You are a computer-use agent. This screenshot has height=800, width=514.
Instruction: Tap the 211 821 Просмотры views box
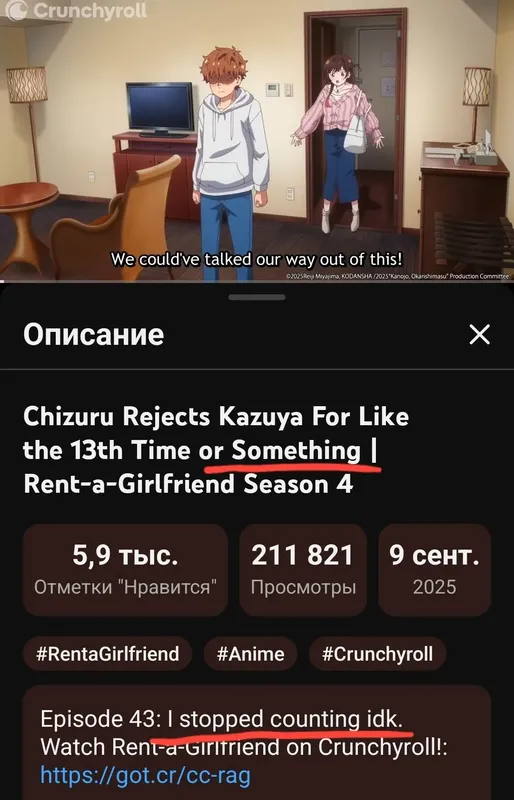pyautogui.click(x=303, y=570)
